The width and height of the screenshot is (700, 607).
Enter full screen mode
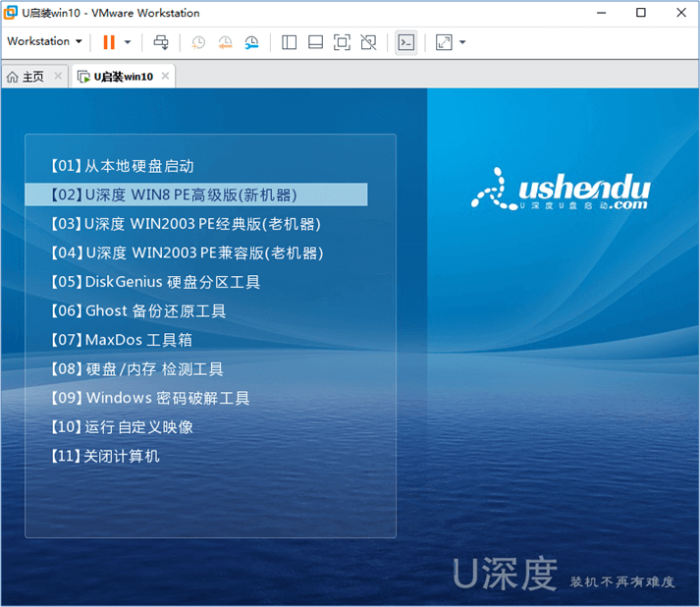(342, 42)
